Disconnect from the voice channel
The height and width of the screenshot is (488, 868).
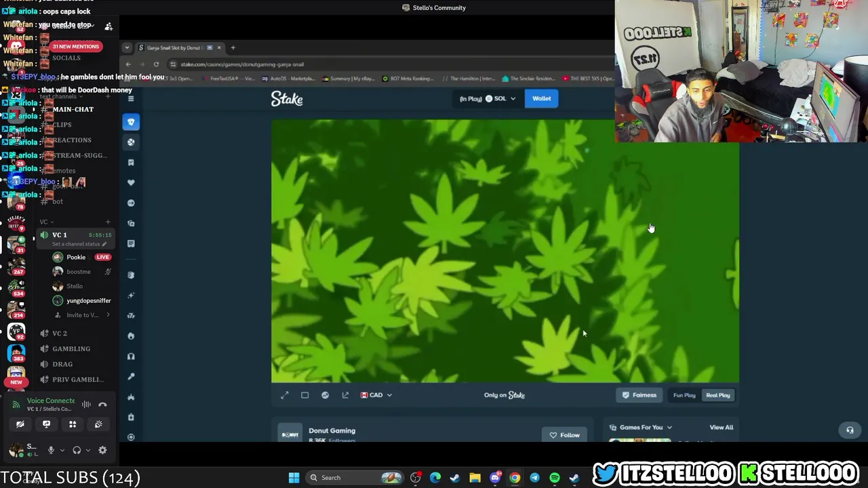(102, 405)
